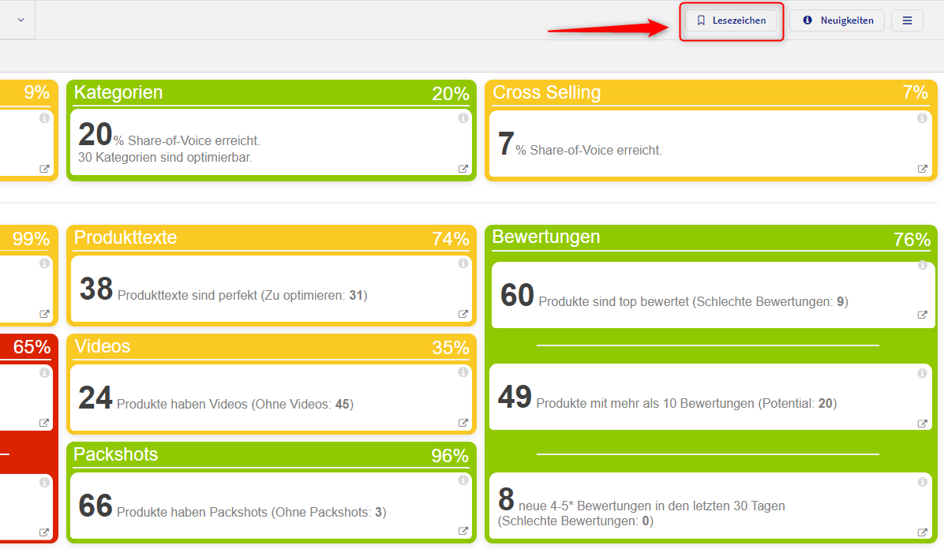This screenshot has width=944, height=560.
Task: Open external link in Packshots card
Action: point(463,531)
